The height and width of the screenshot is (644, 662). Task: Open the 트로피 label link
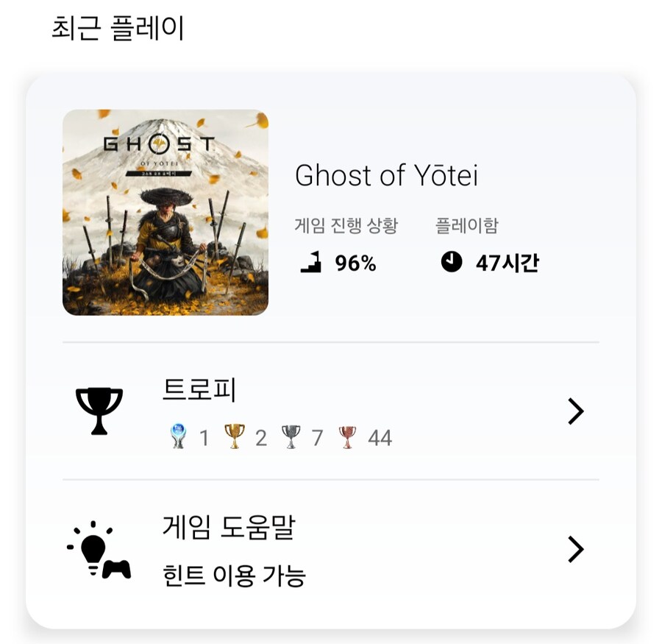coord(197,391)
